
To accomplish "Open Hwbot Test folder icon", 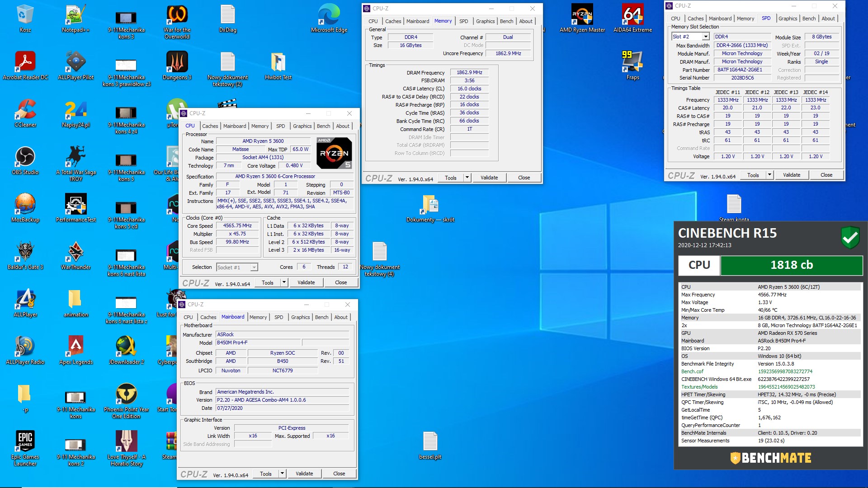I will click(278, 66).
